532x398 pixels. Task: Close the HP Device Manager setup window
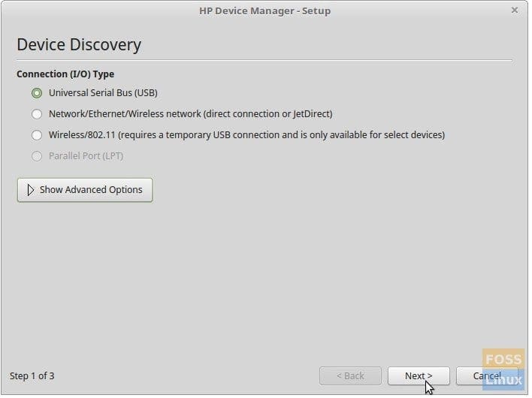point(515,11)
